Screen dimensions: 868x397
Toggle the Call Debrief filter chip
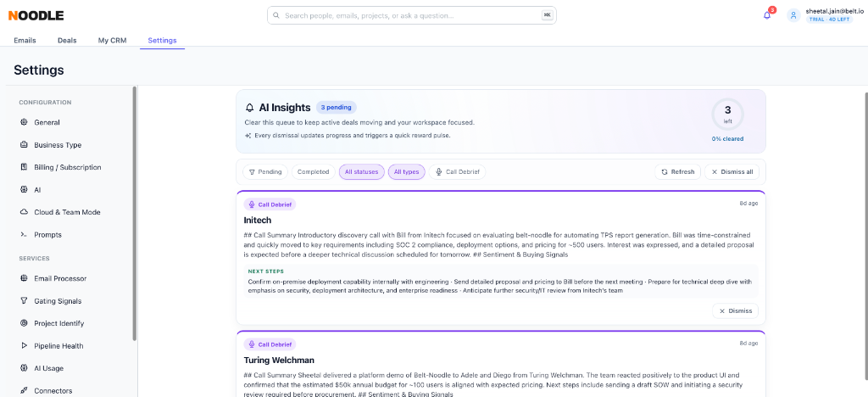[x=457, y=172]
